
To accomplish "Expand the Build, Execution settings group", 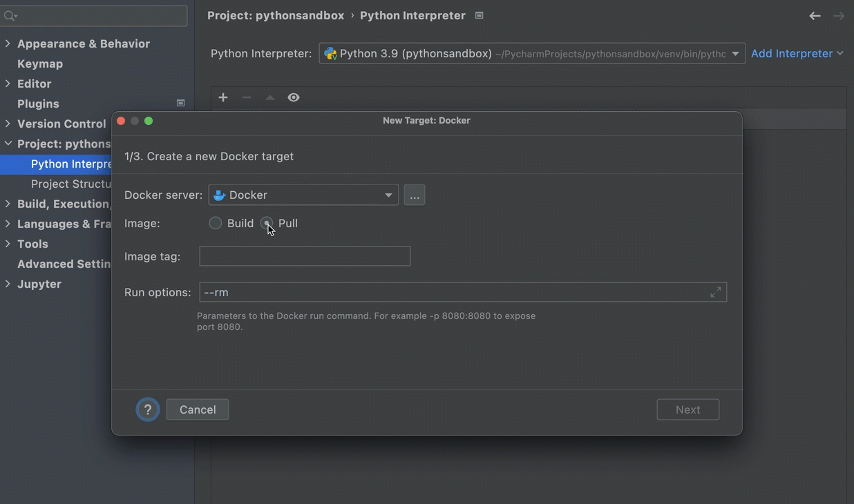I will tap(8, 204).
